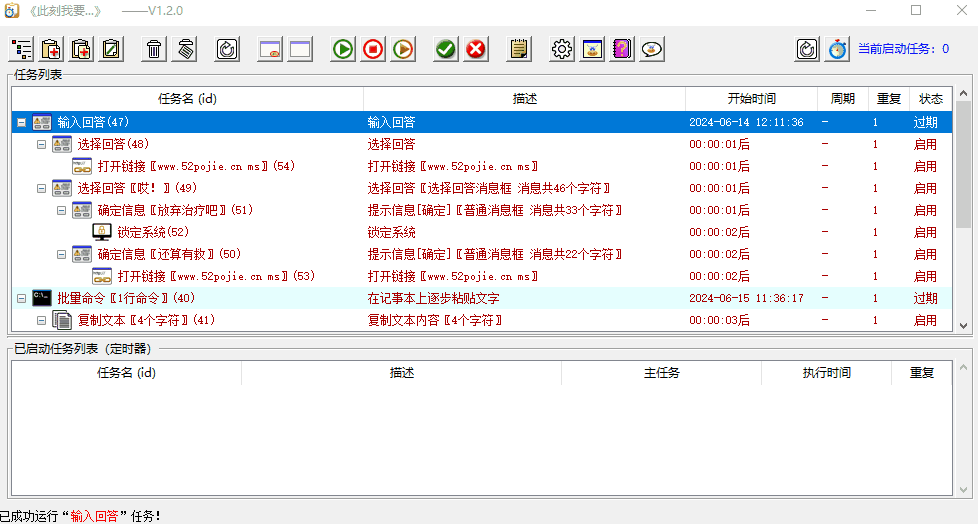Click description 提示信息[确定]〖普通消息框 消息共33个字符〗
Image resolution: width=978 pixels, height=524 pixels.
point(495,210)
